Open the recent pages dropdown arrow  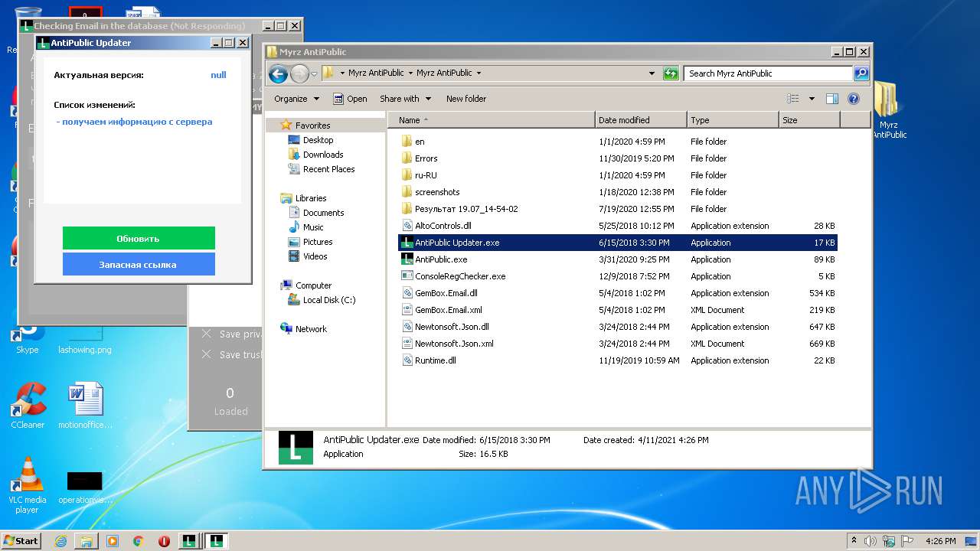point(314,74)
